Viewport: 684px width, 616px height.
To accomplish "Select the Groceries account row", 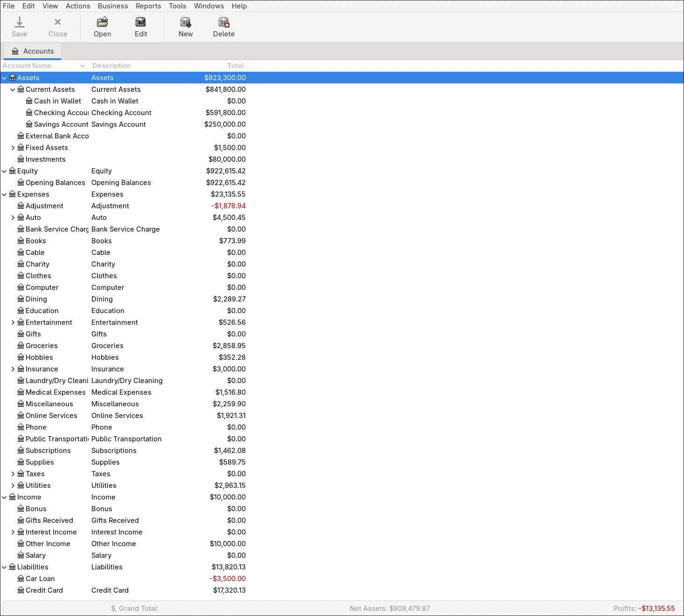I will click(x=42, y=346).
